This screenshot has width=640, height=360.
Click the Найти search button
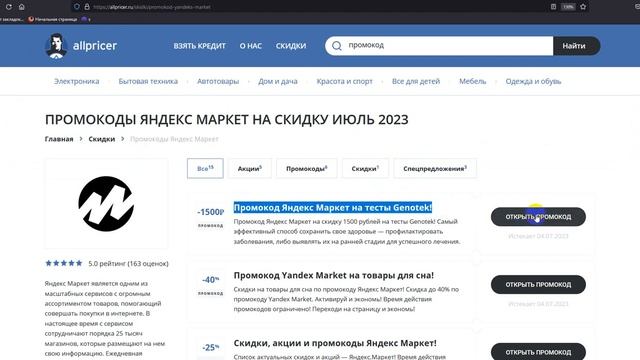(x=576, y=46)
